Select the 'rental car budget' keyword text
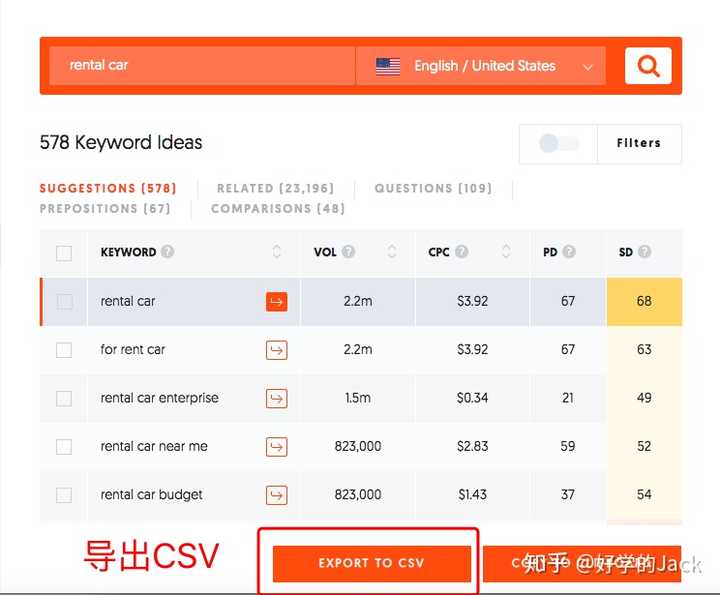 coord(151,495)
